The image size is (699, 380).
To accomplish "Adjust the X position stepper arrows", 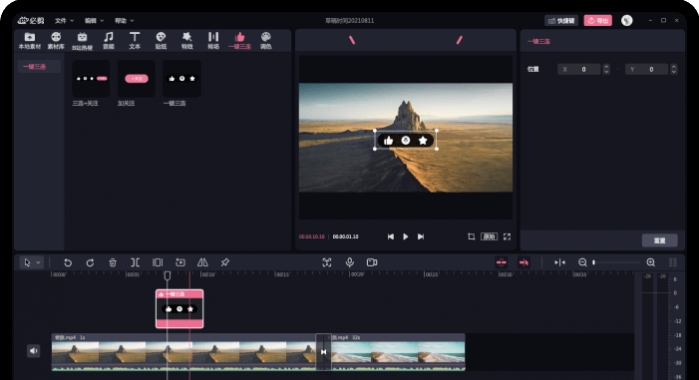I will (x=606, y=69).
